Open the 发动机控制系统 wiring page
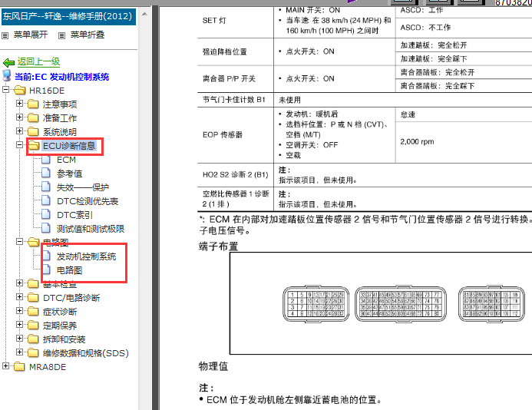The image size is (532, 410). pyautogui.click(x=86, y=256)
